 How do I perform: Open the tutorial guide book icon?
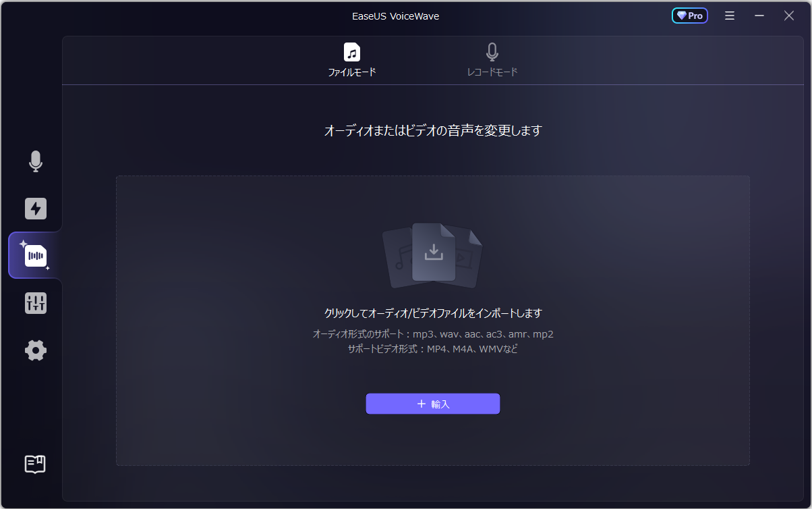35,464
